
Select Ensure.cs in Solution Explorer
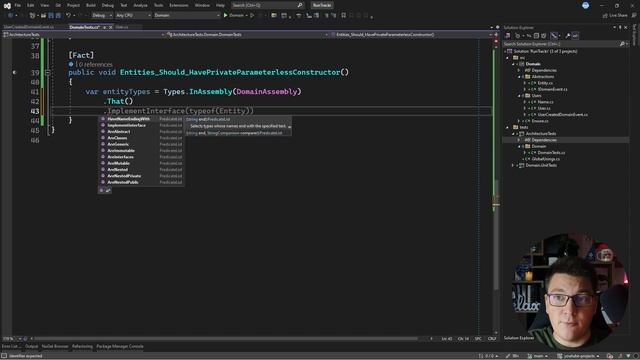[x=540, y=121]
